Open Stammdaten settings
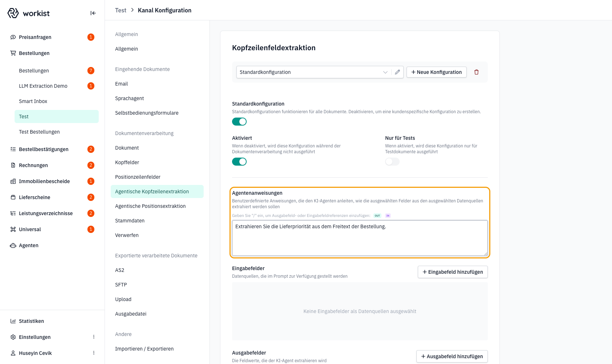This screenshot has height=364, width=612. pos(130,221)
